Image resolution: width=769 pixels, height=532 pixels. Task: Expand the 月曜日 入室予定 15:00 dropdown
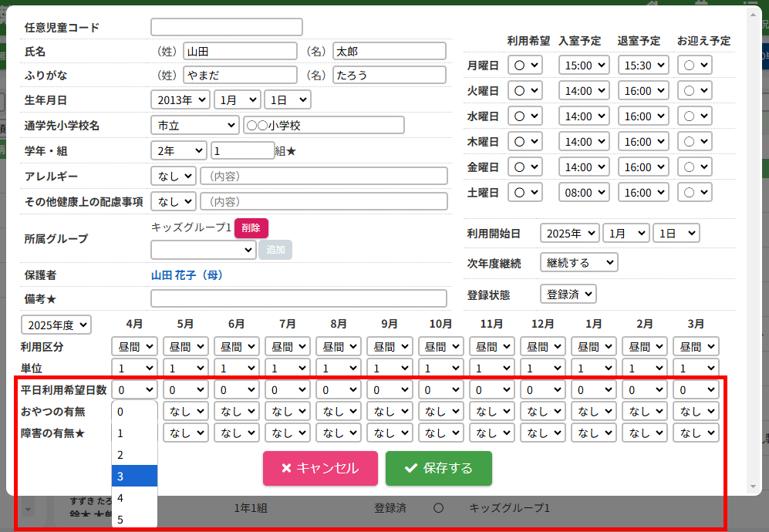coord(584,66)
